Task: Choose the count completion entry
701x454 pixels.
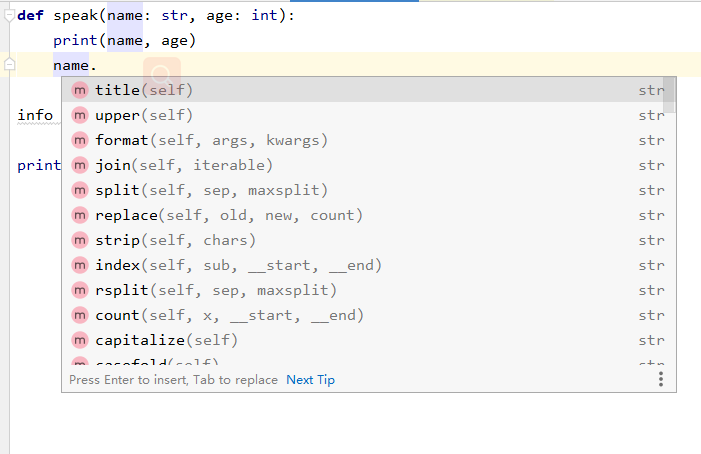Action: coord(229,315)
